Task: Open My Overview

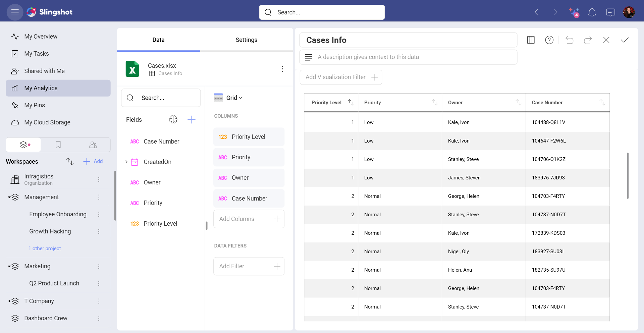Action: click(x=58, y=37)
